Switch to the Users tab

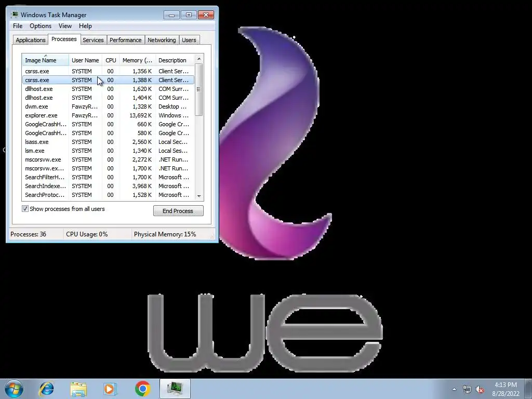(x=189, y=40)
